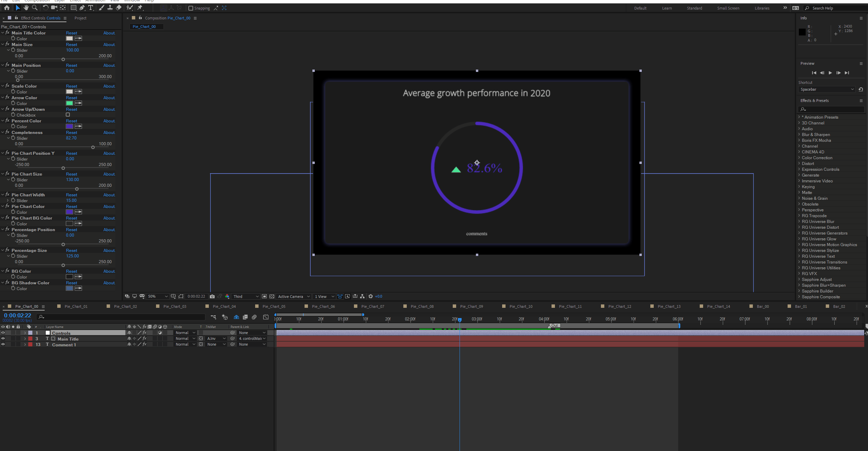
Task: Select the Type tool
Action: coord(91,7)
